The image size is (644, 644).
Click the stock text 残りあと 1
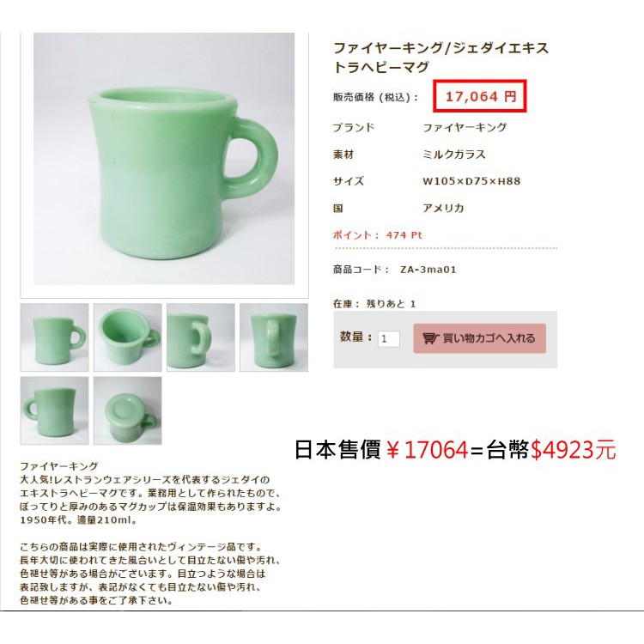391,304
